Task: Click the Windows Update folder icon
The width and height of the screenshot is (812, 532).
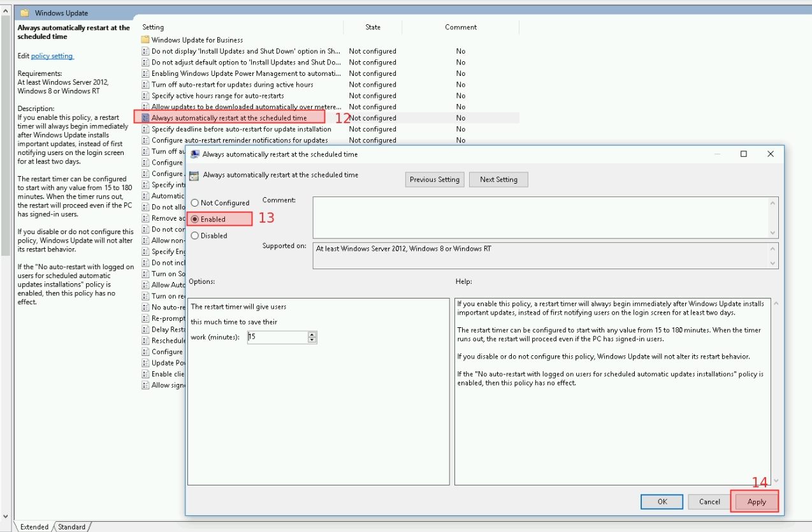Action: point(24,13)
